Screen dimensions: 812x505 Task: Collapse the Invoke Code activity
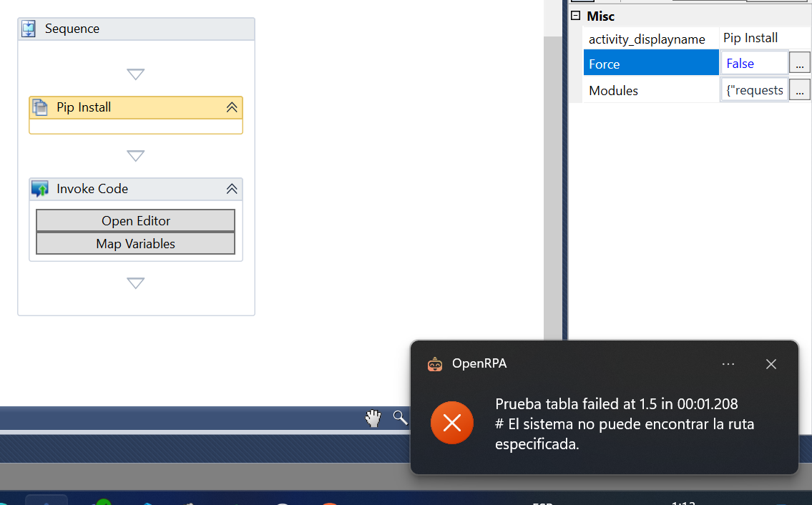[x=231, y=189]
